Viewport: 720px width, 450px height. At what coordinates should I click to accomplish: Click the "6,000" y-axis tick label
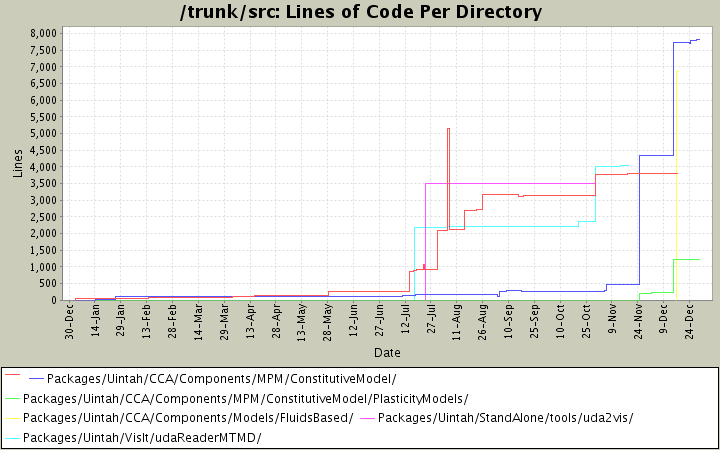coord(45,100)
